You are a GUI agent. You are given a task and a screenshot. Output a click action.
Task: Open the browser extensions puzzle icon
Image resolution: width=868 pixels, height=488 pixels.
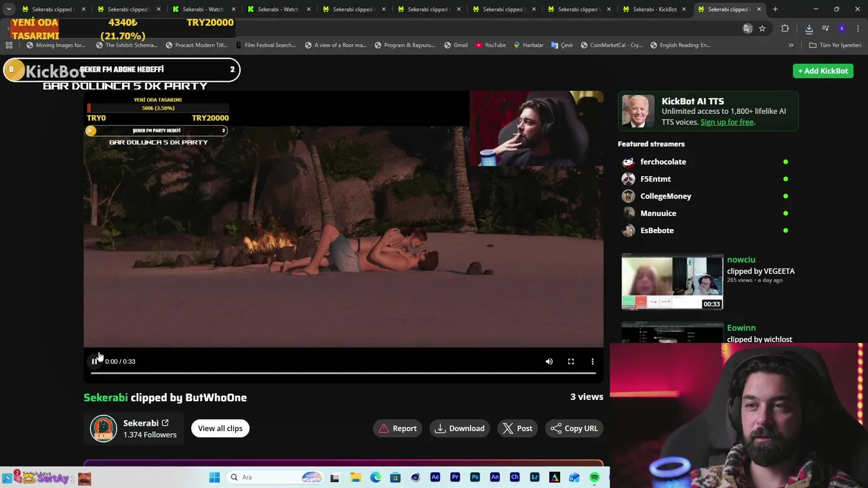(785, 28)
